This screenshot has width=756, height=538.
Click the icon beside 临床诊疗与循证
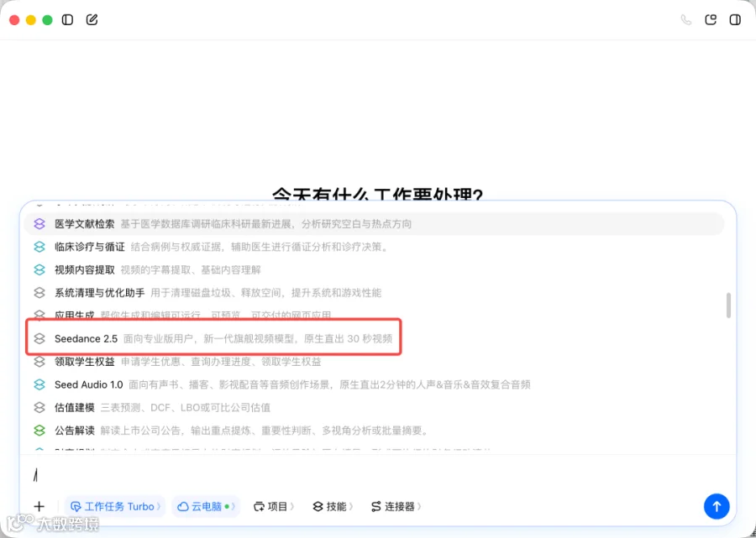coord(39,247)
